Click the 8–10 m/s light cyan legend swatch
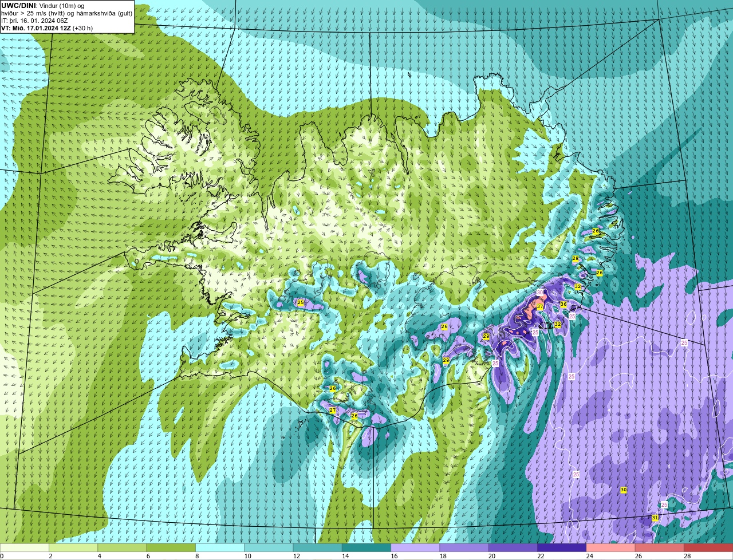This screenshot has width=733, height=560. 220,548
